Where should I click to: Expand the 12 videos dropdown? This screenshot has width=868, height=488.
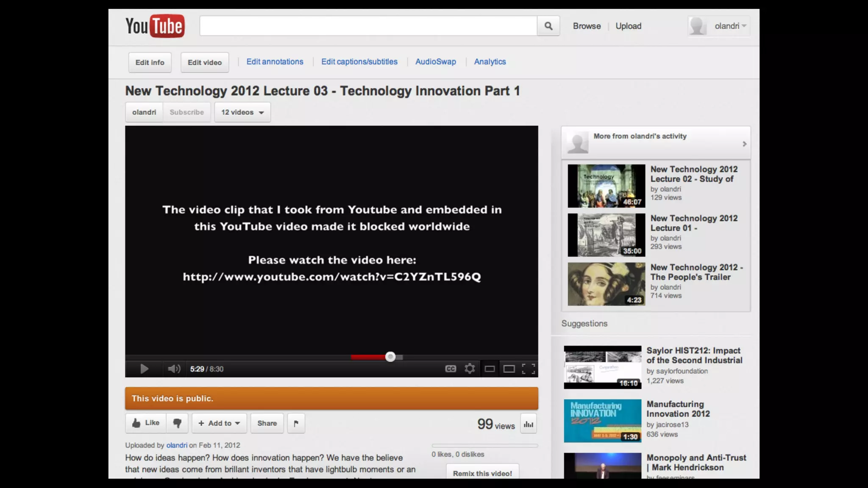click(x=242, y=112)
